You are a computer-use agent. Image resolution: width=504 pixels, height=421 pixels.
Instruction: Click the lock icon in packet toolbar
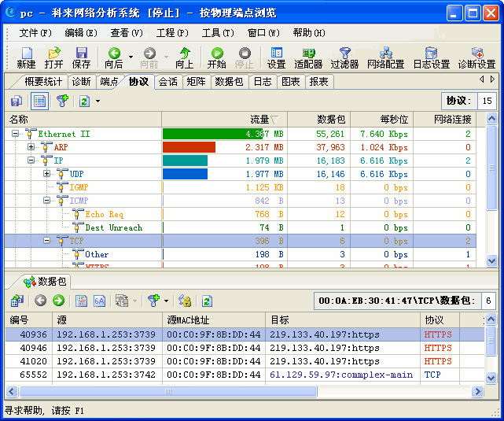point(185,301)
